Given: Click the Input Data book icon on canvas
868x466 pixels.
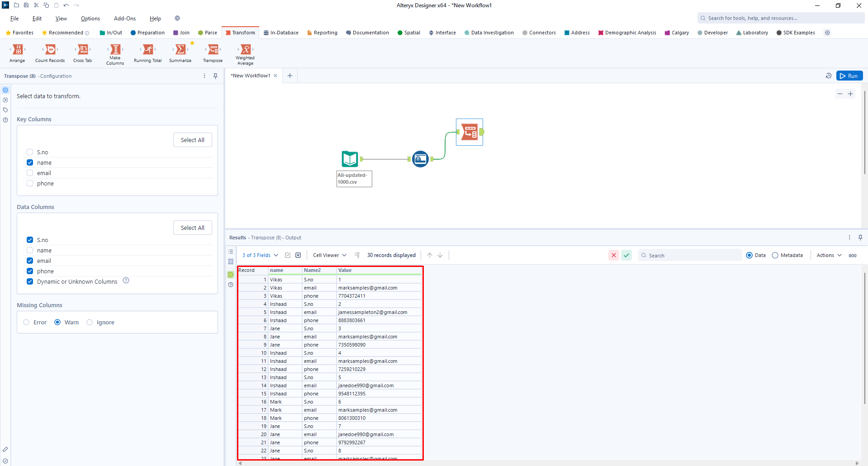Looking at the screenshot, I should pyautogui.click(x=350, y=159).
